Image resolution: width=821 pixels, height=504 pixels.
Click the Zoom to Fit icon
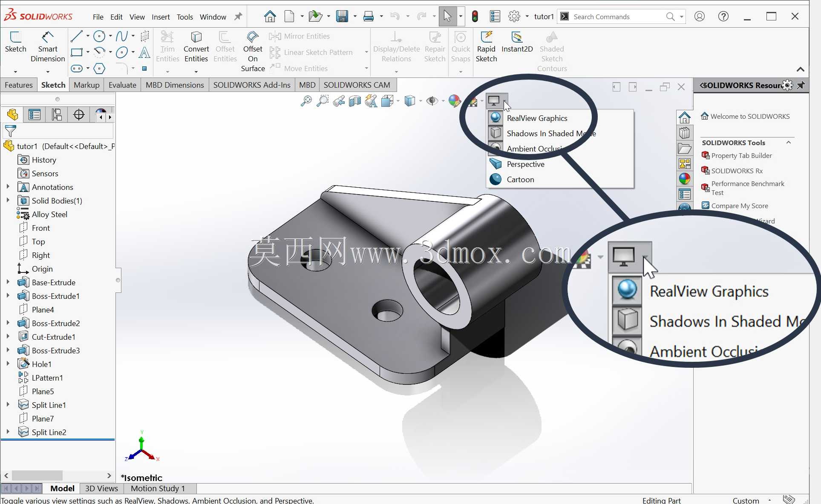point(306,101)
